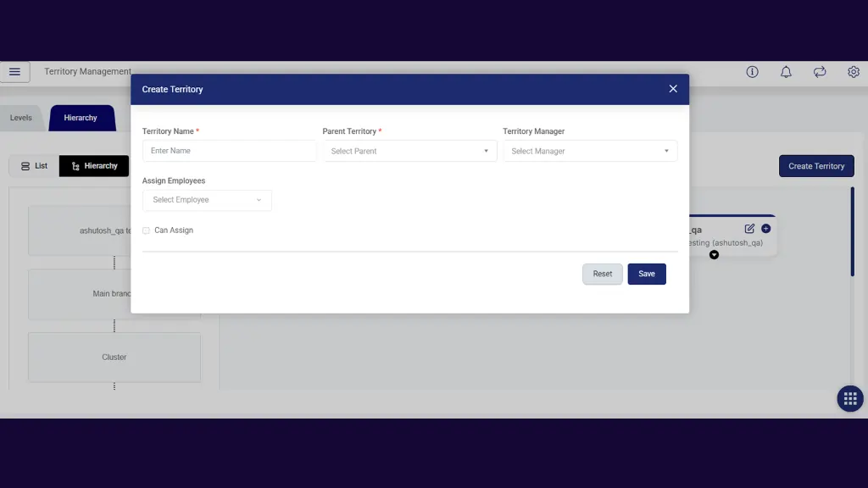868x488 pixels.
Task: Open settings using the gear icon
Action: tap(853, 72)
